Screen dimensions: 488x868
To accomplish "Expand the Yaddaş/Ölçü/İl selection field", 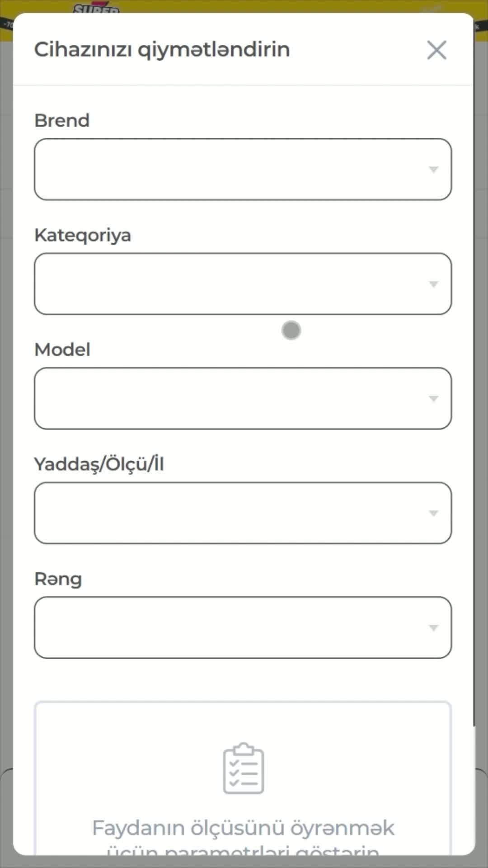I will (230, 513).
